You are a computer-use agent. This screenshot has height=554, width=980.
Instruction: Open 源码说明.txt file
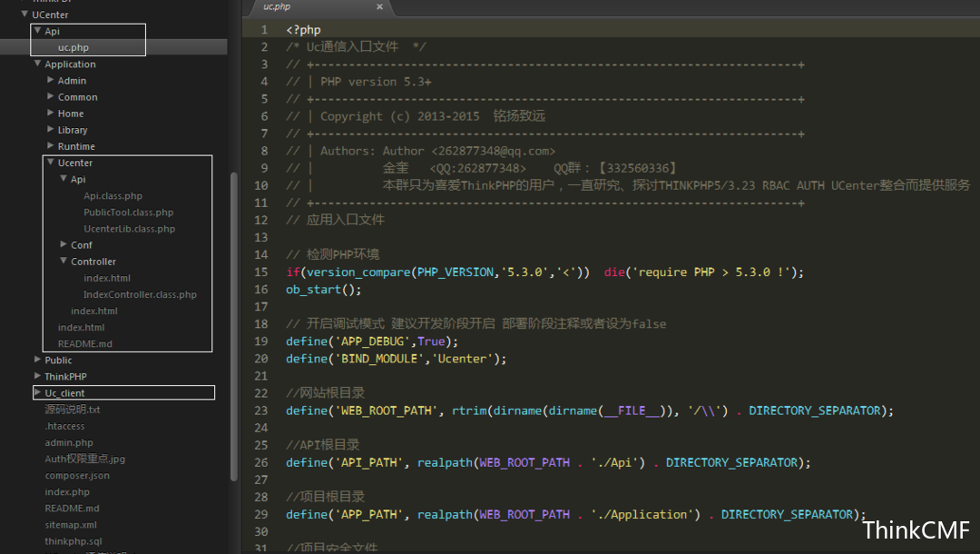tap(73, 409)
